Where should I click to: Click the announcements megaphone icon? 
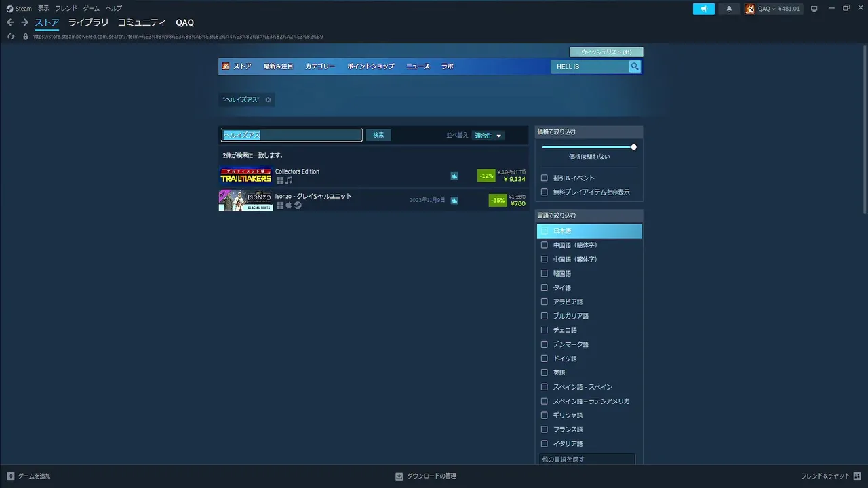704,9
